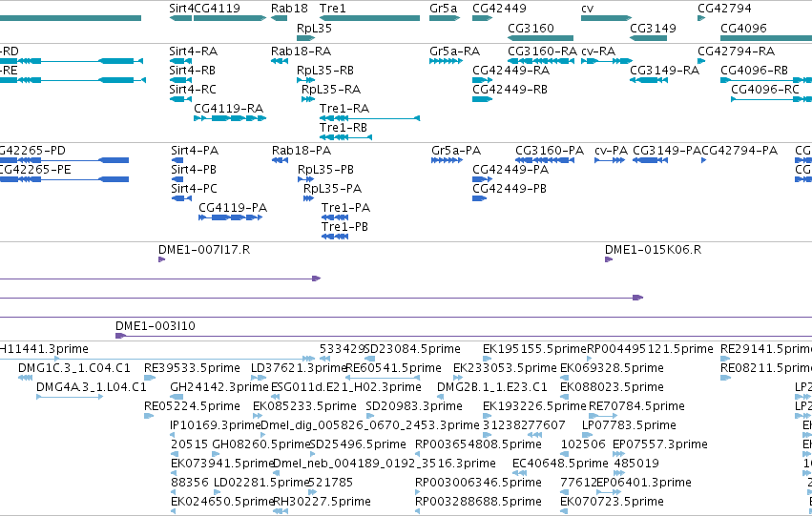Select the CG4096-RB transcript
This screenshot has width=812, height=516.
click(766, 80)
